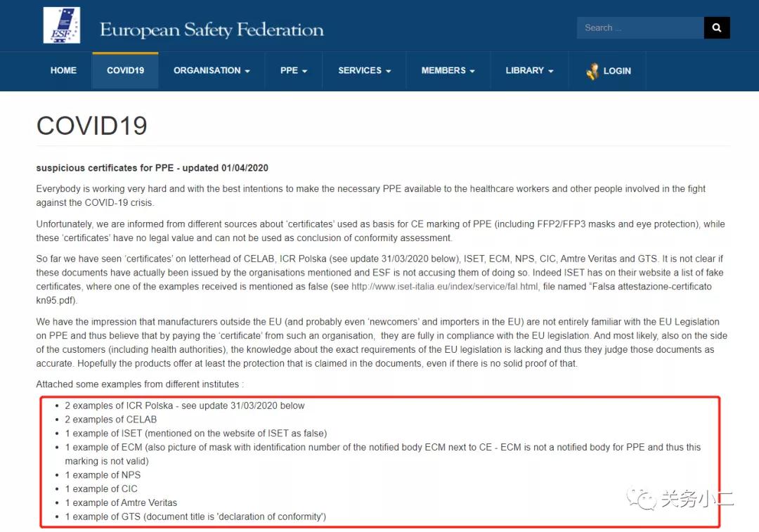Click the COVID19 page heading
759x532 pixels.
tap(91, 126)
